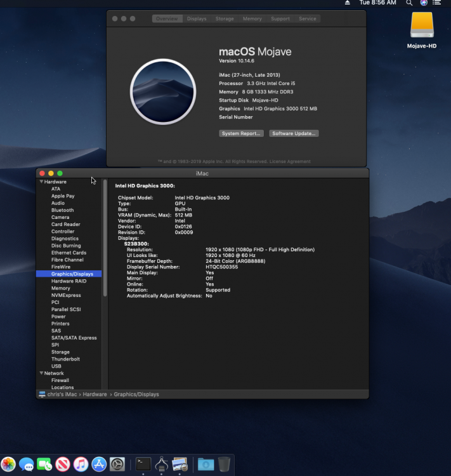Select SATA/SATA Express in the sidebar

tap(74, 338)
